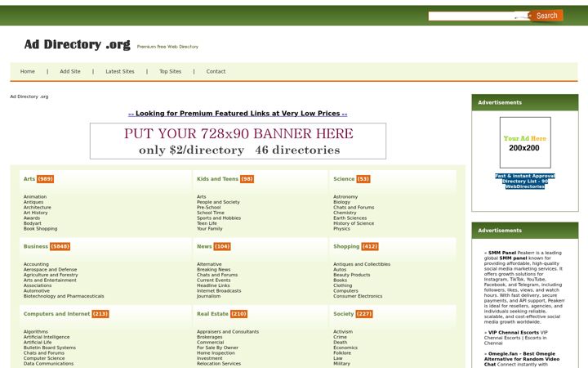Image resolution: width=588 pixels, height=368 pixels.
Task: Open the Add Site menu item
Action: pos(70,71)
